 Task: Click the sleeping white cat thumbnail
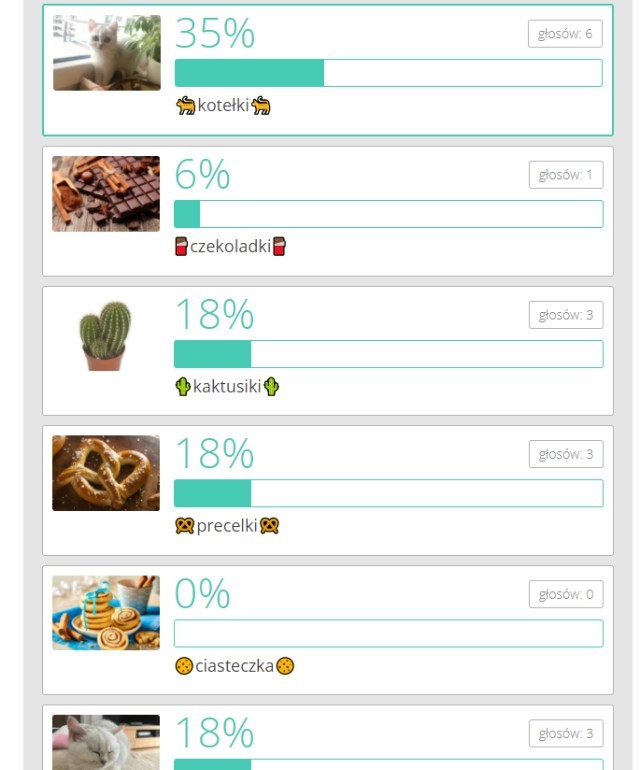106,741
